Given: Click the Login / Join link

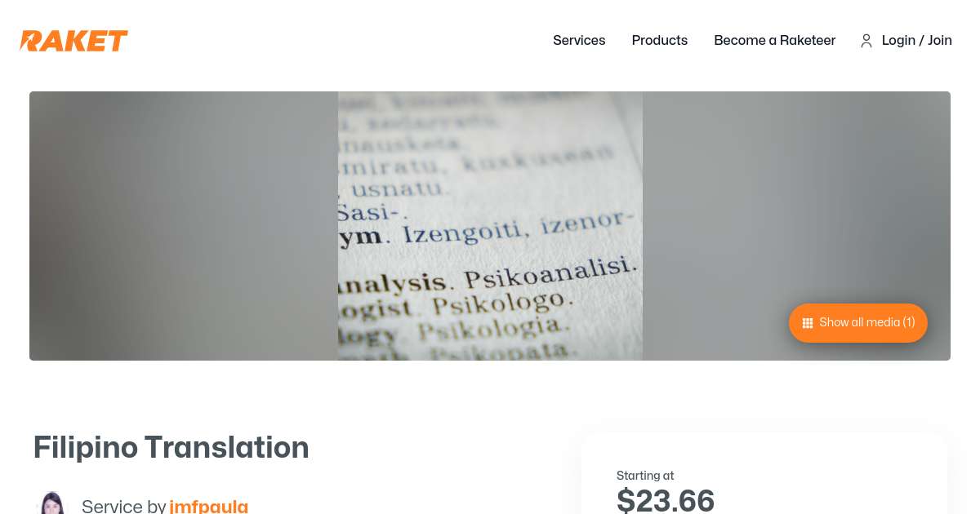Looking at the screenshot, I should [x=916, y=40].
